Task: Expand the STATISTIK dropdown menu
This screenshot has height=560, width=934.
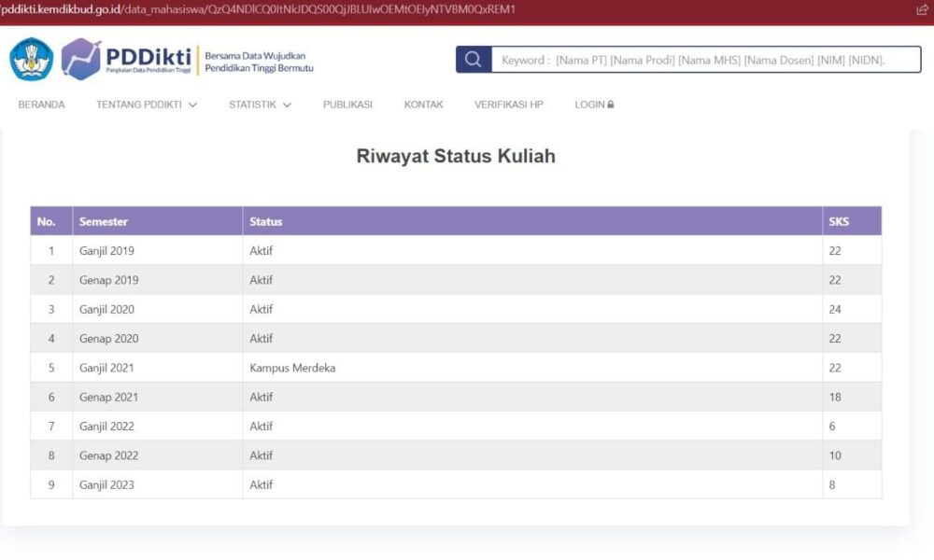Action: pos(260,105)
